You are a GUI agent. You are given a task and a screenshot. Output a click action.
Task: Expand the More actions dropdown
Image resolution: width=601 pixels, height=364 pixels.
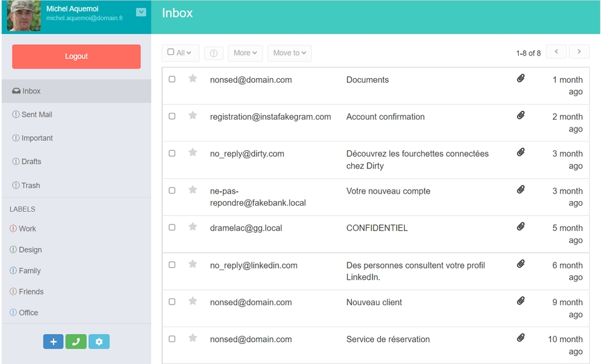point(245,53)
